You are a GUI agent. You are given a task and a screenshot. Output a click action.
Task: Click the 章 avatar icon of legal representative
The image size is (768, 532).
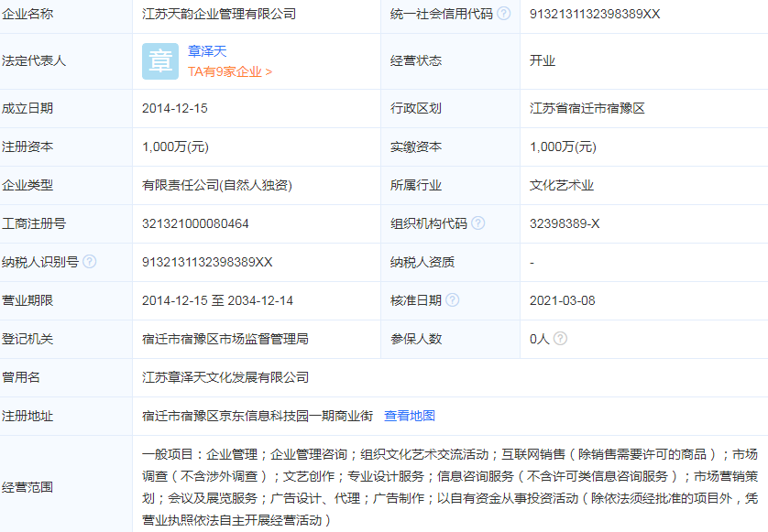pyautogui.click(x=160, y=61)
